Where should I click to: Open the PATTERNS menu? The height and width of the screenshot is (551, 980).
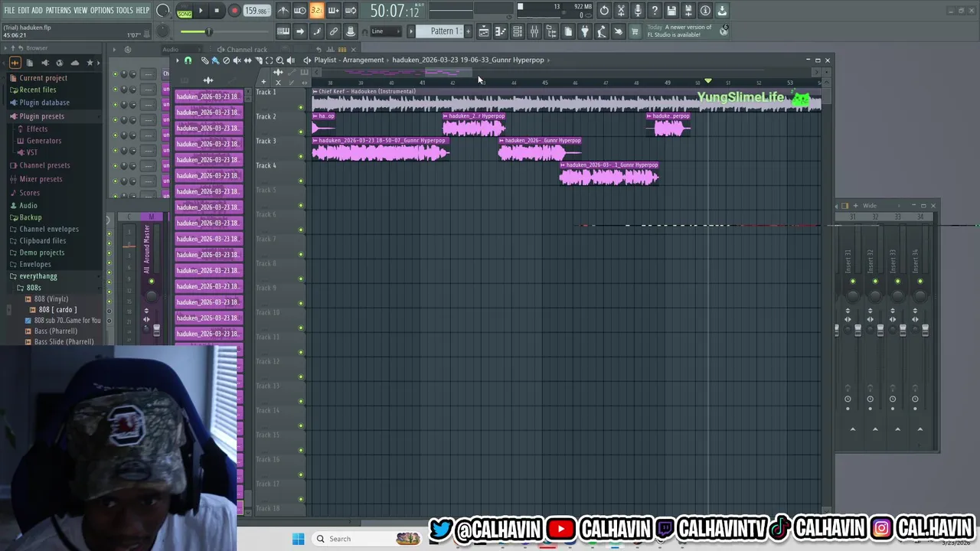(58, 10)
